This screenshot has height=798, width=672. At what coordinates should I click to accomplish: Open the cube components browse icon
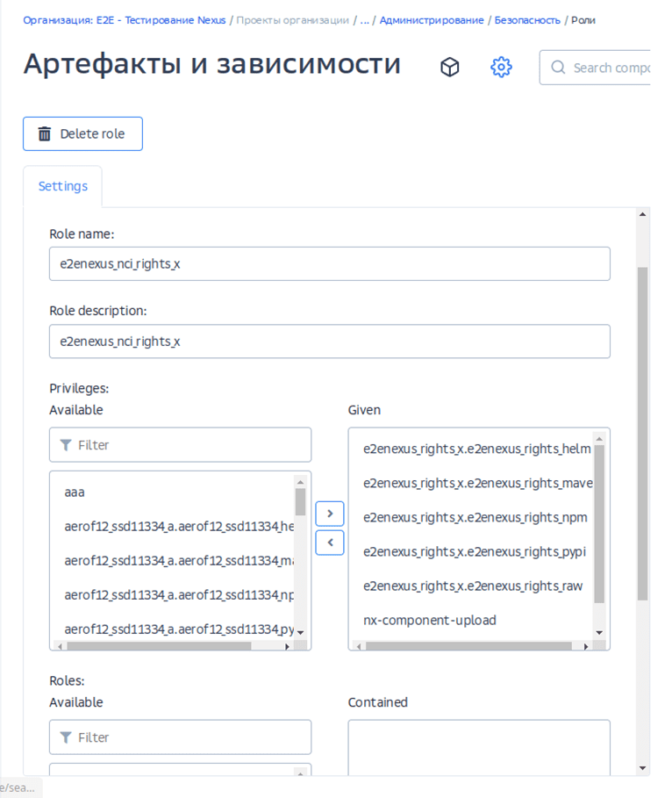(x=450, y=68)
